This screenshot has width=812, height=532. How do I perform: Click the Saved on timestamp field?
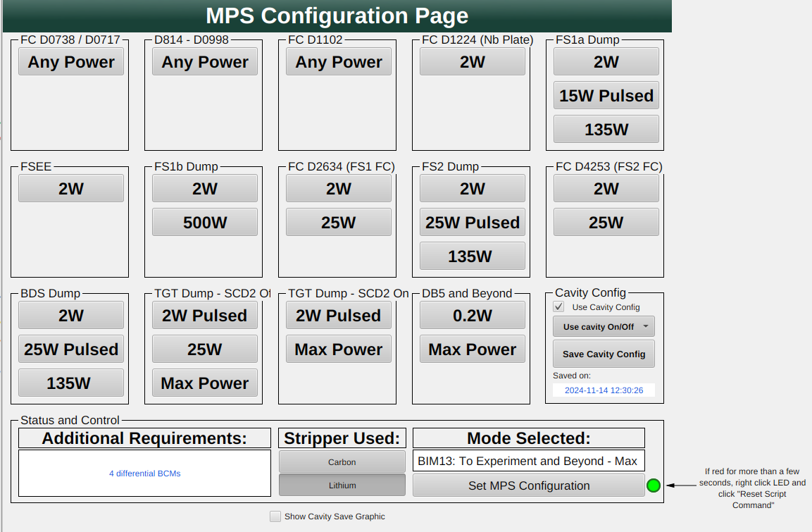604,390
